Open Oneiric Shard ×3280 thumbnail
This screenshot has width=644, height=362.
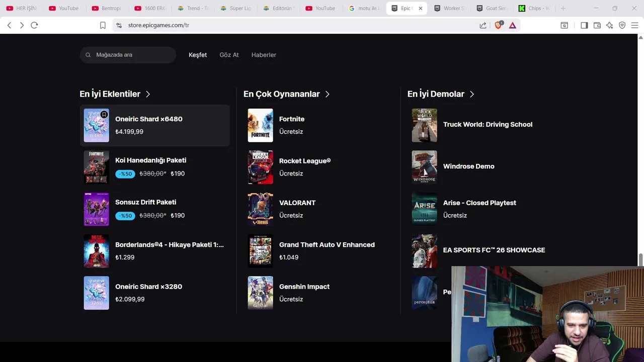(97, 293)
